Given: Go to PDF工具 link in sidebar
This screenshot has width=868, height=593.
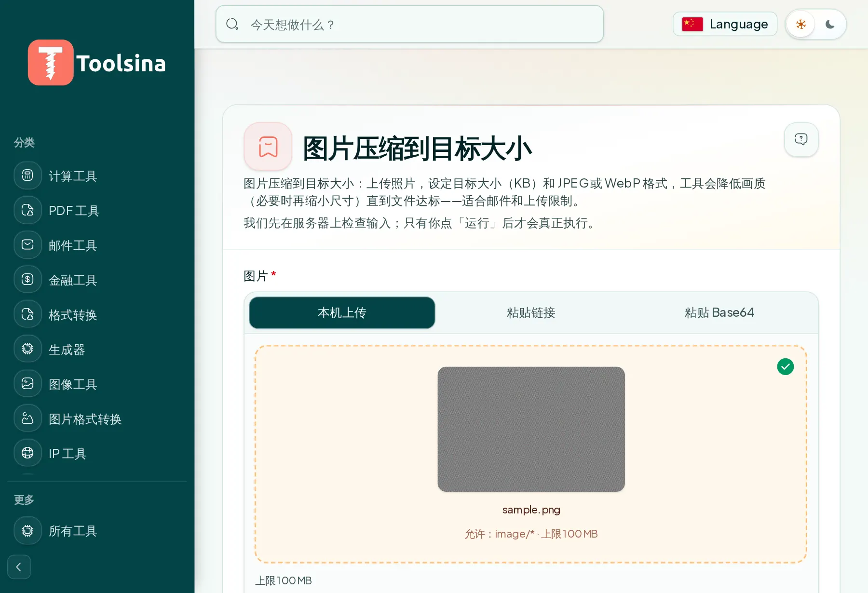Looking at the screenshot, I should coord(74,211).
